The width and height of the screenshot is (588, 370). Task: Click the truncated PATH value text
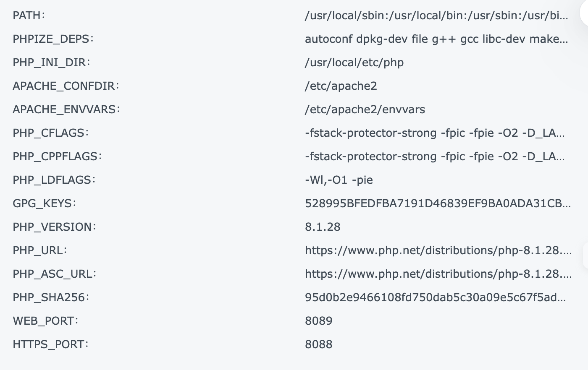[436, 16]
